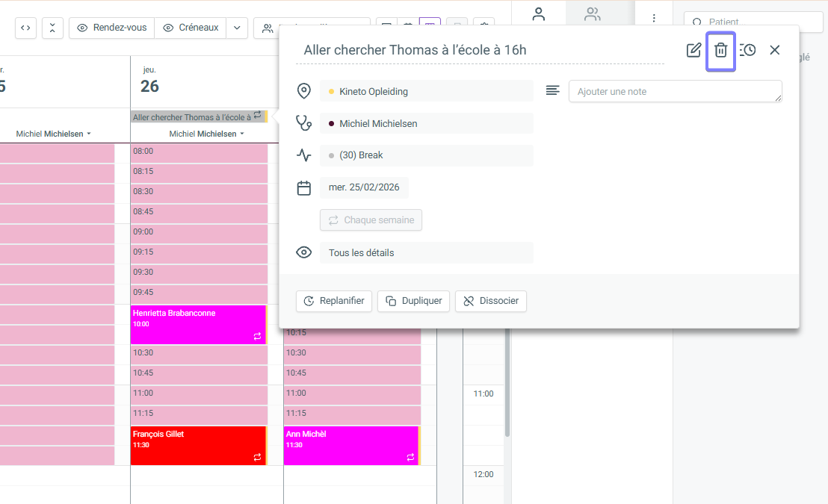Open the appointment history clock icon
This screenshot has width=828, height=504.
click(x=747, y=50)
